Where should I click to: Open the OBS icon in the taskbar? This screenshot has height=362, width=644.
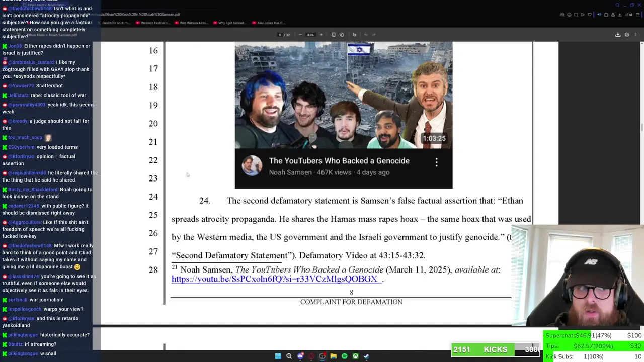(x=322, y=356)
